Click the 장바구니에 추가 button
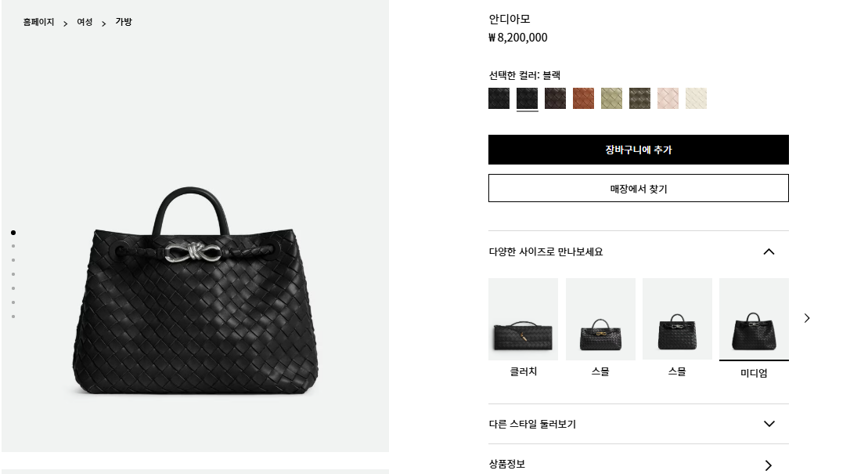 [638, 150]
